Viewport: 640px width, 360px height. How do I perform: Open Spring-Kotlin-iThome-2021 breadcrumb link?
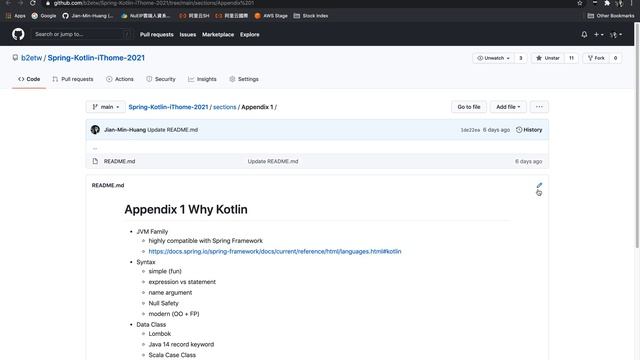[168, 107]
